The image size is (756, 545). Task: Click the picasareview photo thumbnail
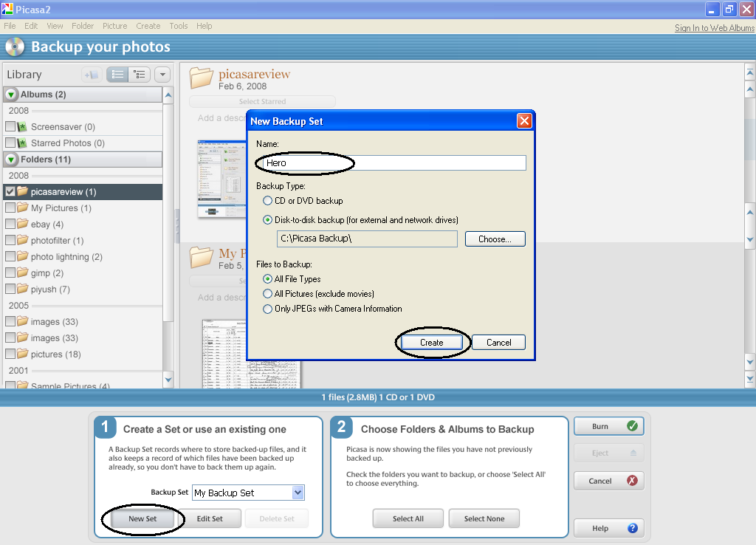point(221,179)
